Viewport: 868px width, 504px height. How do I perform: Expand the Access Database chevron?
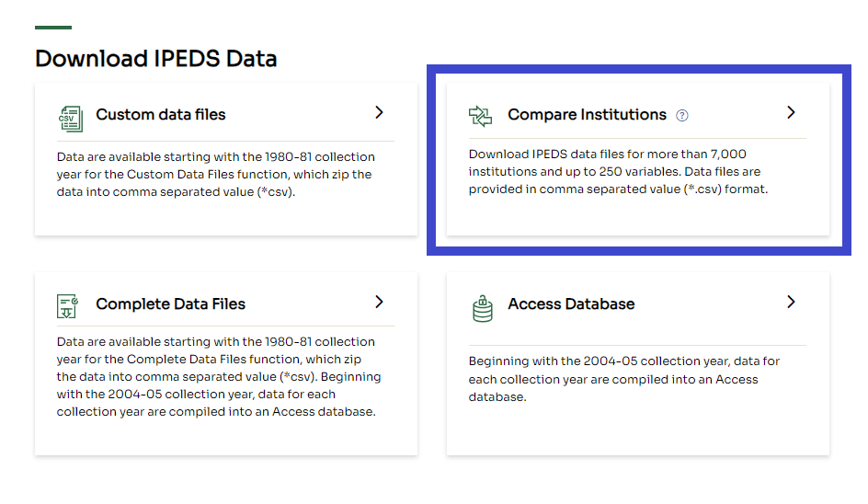[791, 302]
